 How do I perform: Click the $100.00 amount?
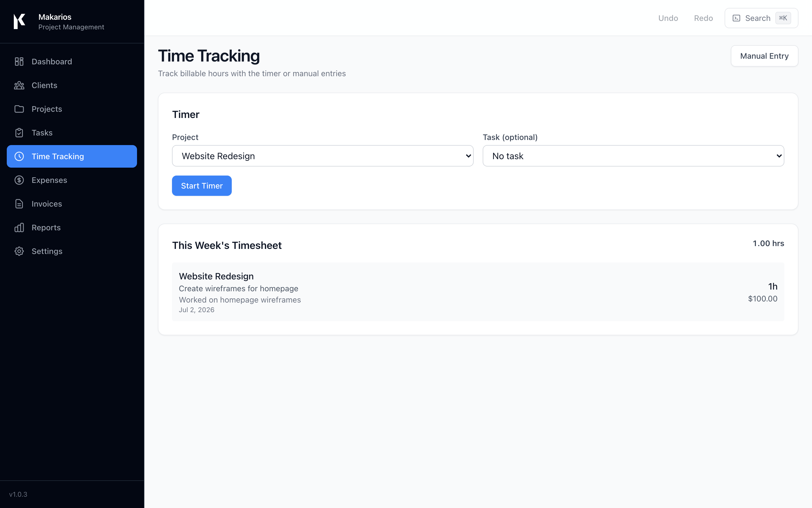click(x=762, y=299)
